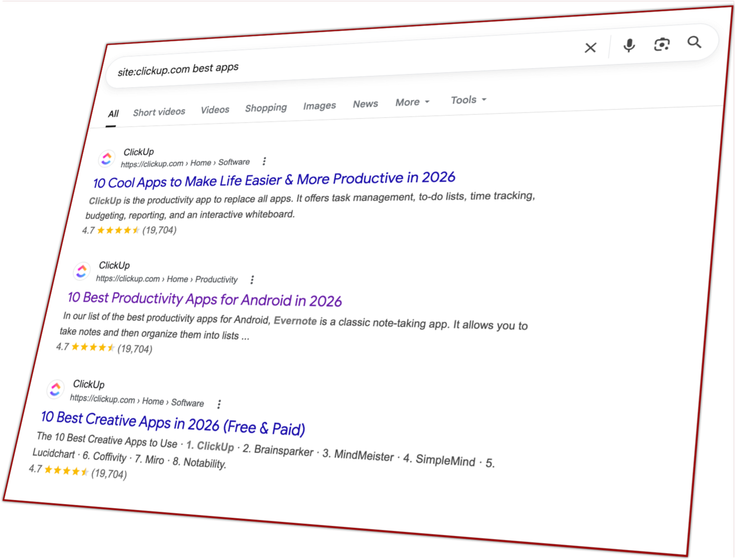Open three-dot menu beside first Home › Software

(264, 161)
